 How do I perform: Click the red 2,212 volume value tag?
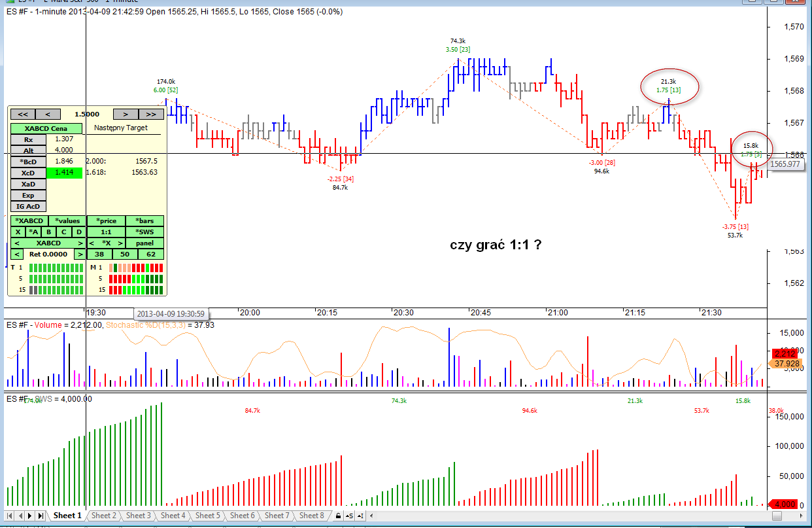click(785, 353)
